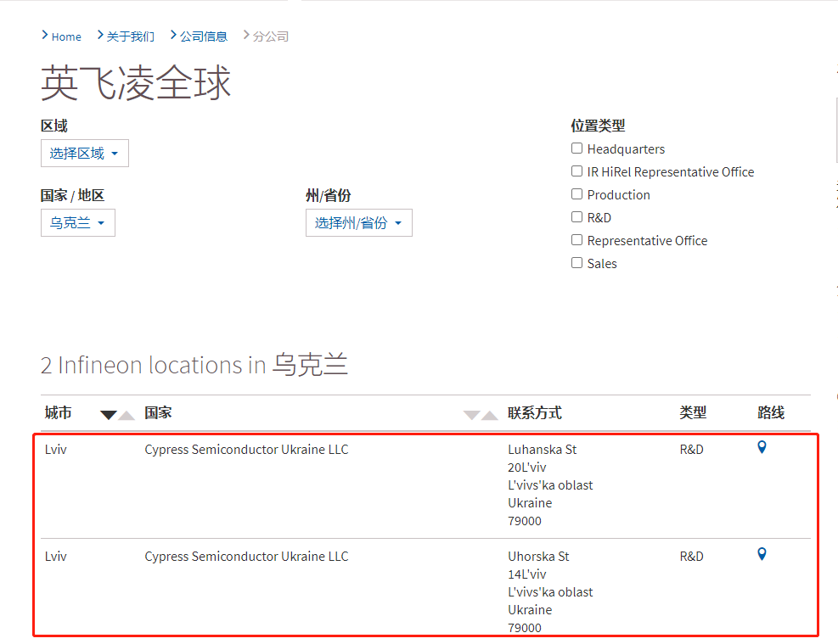Viewport: 838px width, 644px height.
Task: Click the 州/省份 label
Action: [328, 195]
